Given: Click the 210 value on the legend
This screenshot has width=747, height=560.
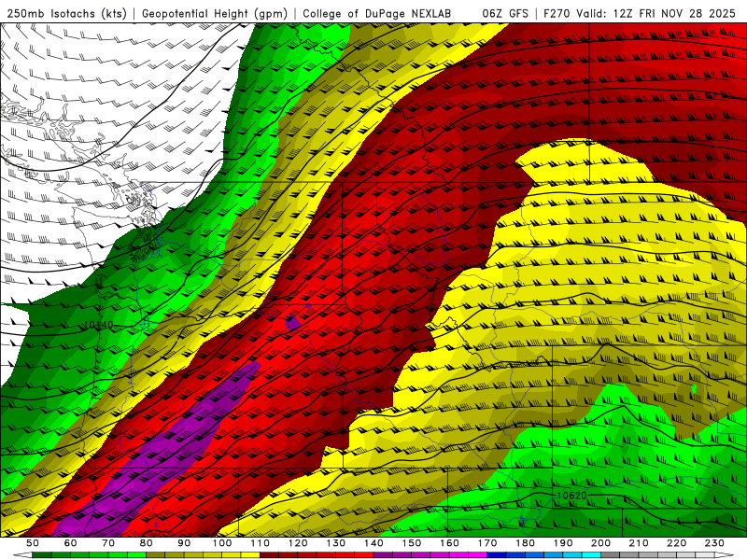Looking at the screenshot, I should (x=640, y=543).
